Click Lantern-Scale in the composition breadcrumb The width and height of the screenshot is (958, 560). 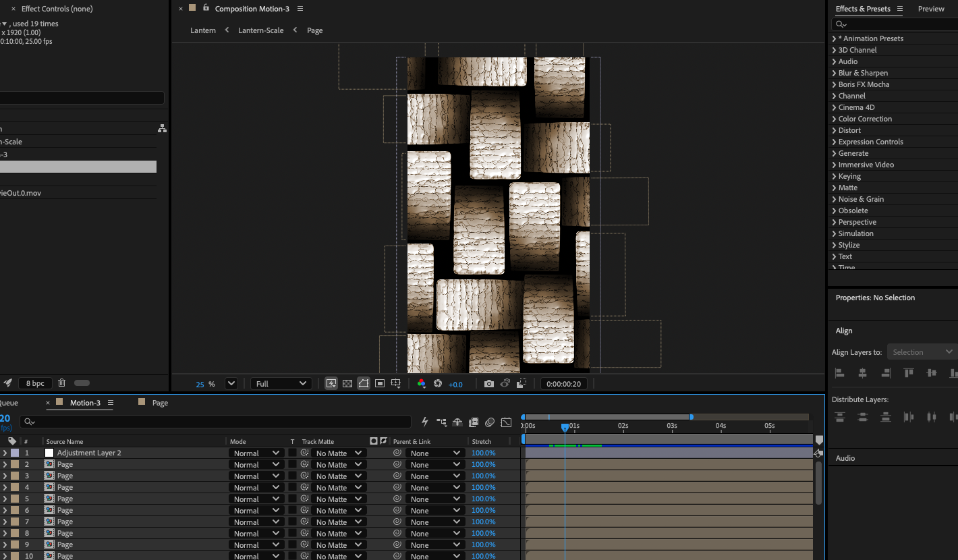click(x=260, y=30)
